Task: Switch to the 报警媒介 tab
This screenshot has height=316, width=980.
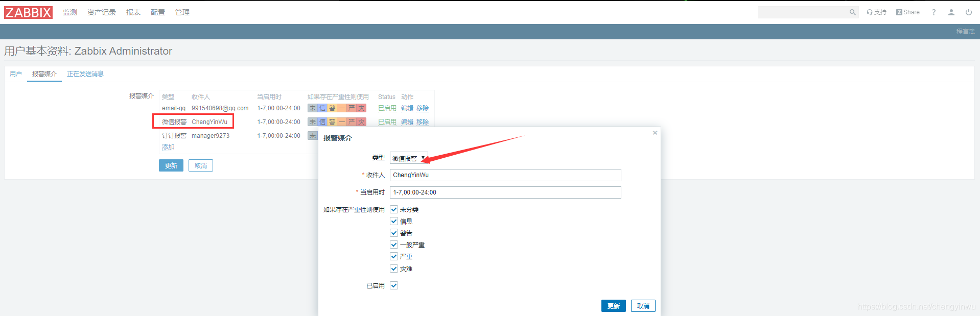Action: [44, 74]
